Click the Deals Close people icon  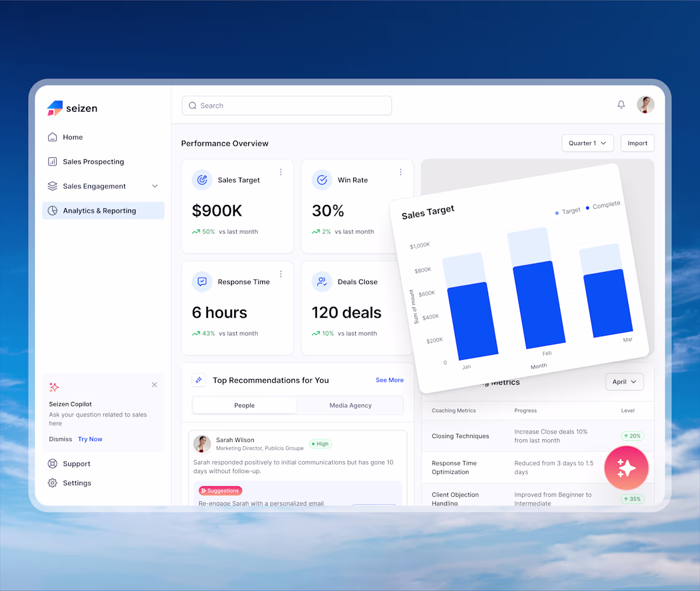[x=322, y=282]
